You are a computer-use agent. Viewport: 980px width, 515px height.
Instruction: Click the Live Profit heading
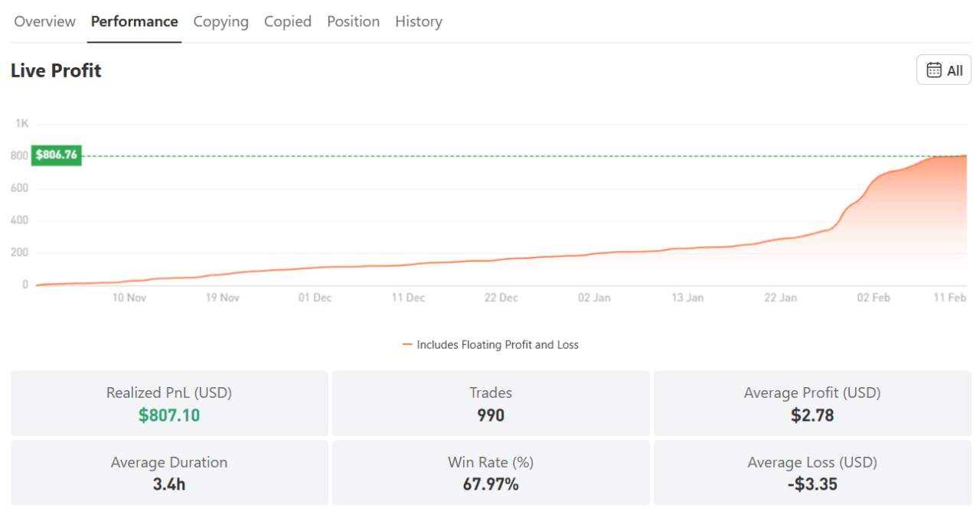pyautogui.click(x=56, y=70)
